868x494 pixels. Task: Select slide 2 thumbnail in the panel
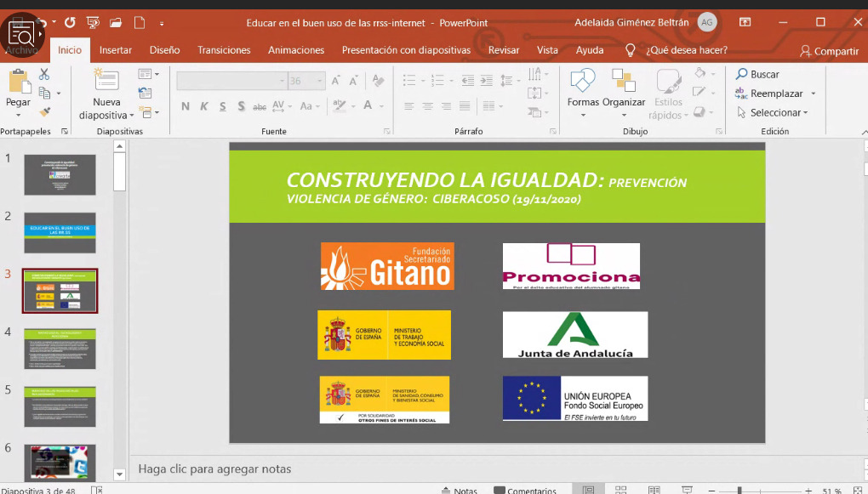(x=60, y=233)
